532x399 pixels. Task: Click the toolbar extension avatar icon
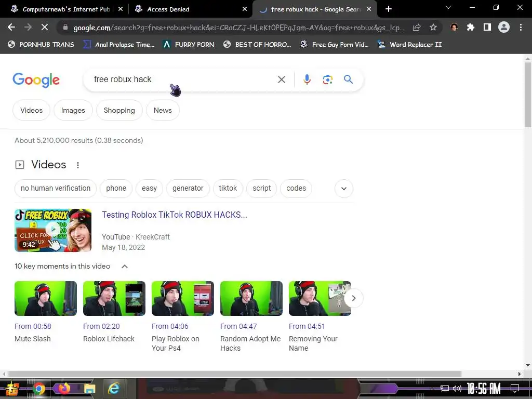[x=454, y=27]
